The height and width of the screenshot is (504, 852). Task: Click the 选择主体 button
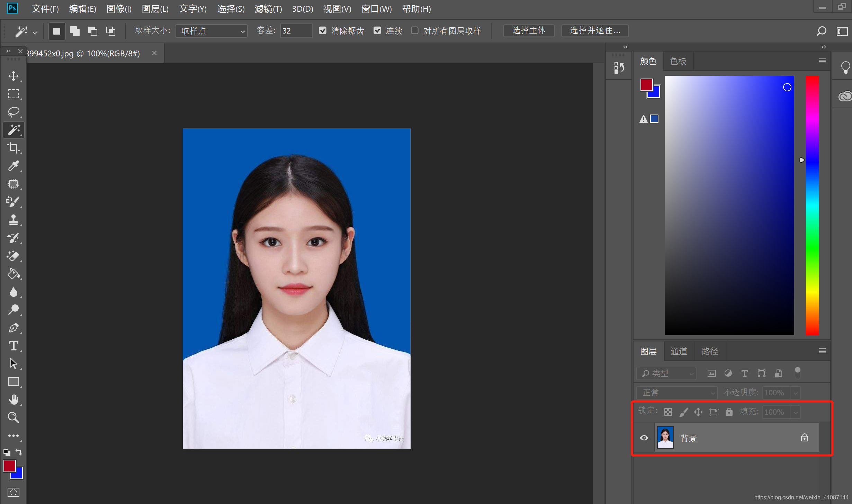pyautogui.click(x=528, y=31)
